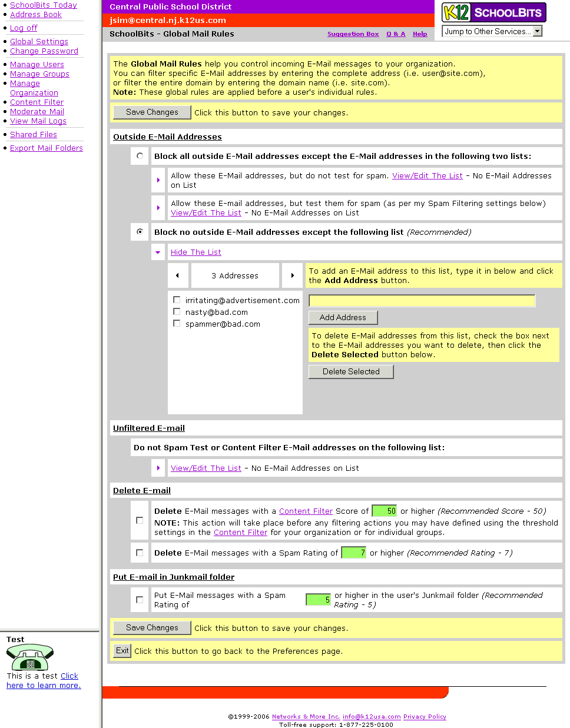This screenshot has height=728, width=570.
Task: Select 'Block all outside E-Mail addresses' radio
Action: [x=140, y=156]
